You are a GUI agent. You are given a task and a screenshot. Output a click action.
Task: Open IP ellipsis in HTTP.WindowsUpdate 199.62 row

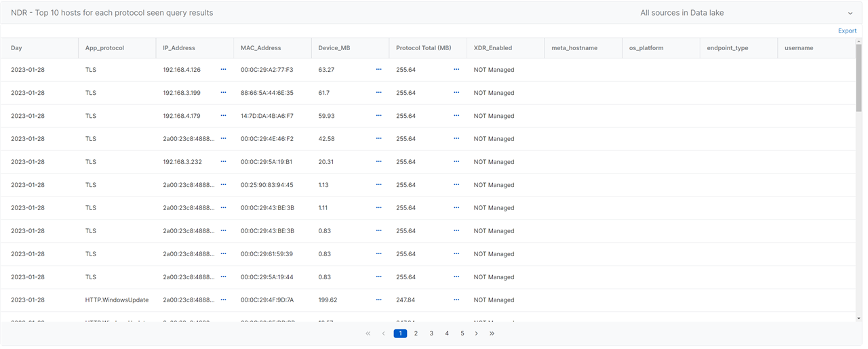[223, 300]
